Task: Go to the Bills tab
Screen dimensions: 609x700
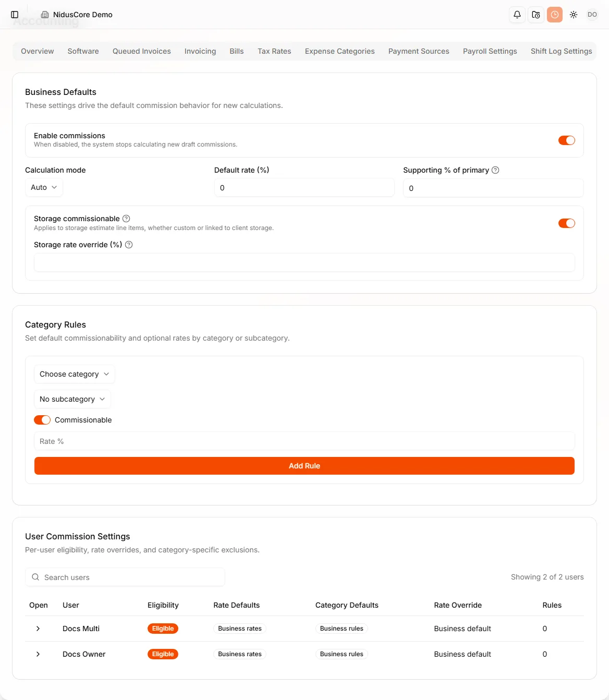Action: coord(237,51)
